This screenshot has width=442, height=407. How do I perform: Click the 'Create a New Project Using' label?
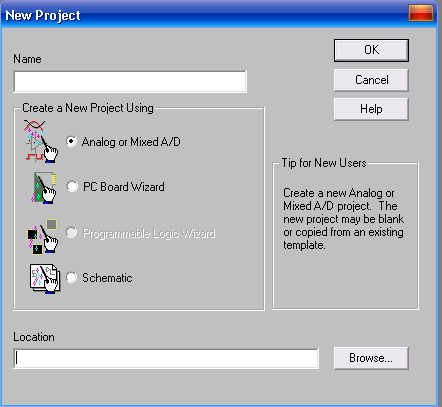(88, 108)
